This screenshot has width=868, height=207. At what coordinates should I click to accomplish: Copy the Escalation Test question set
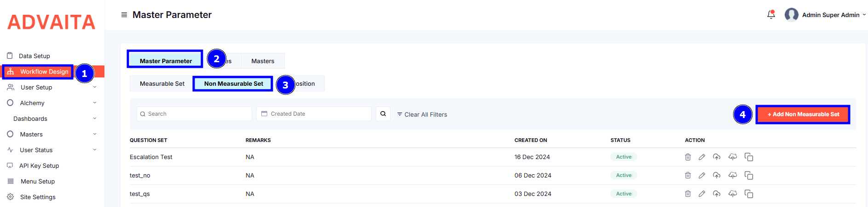coord(748,157)
